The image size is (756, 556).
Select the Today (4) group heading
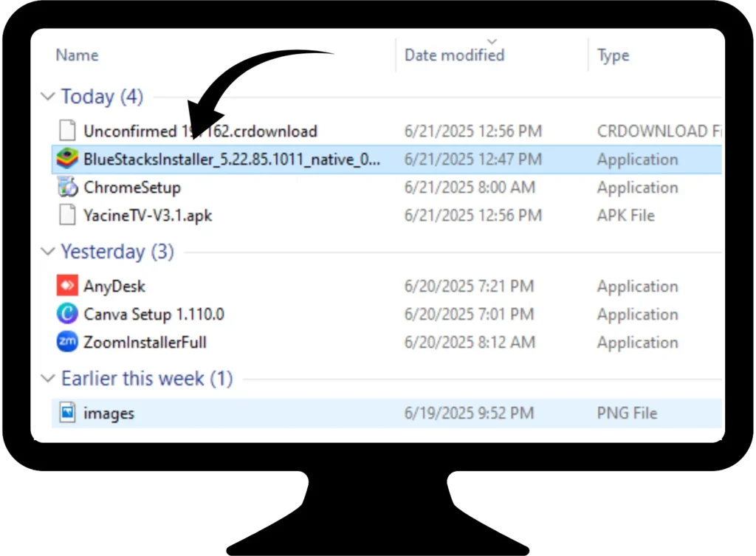point(102,97)
